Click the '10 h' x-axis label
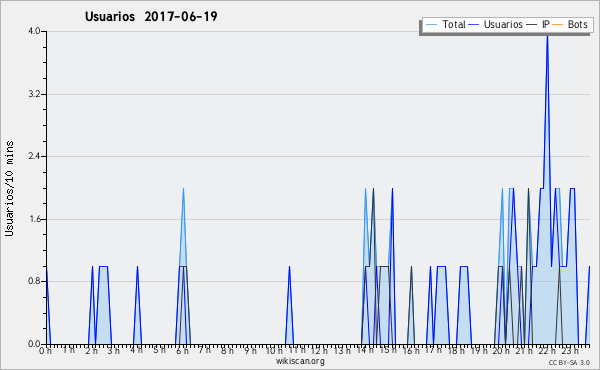Image resolution: width=600 pixels, height=370 pixels. click(273, 351)
